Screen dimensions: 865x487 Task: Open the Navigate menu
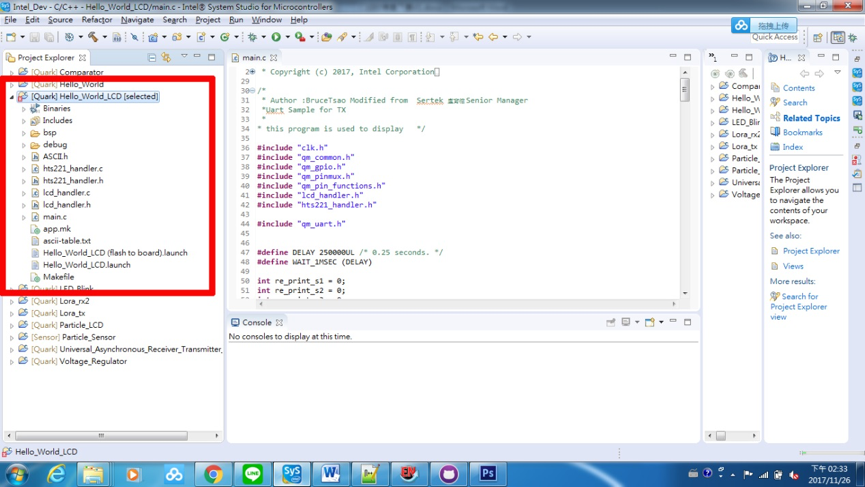click(137, 20)
